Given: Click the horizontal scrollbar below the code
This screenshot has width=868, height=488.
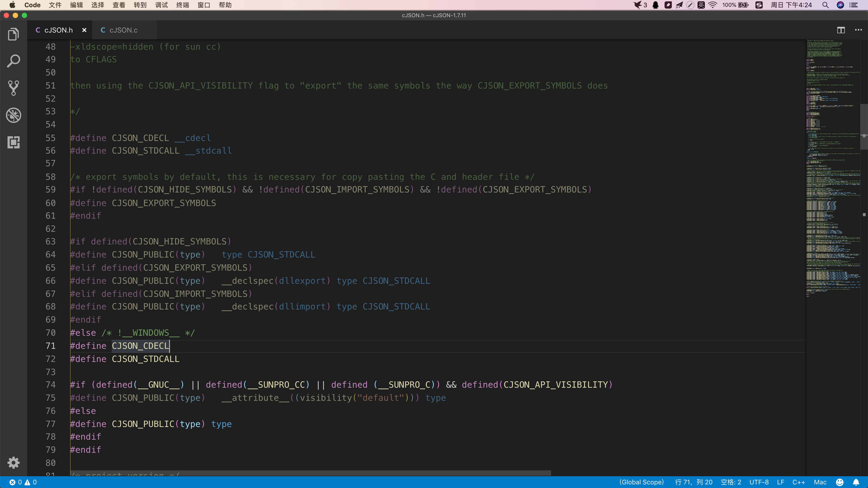Looking at the screenshot, I should [310, 473].
